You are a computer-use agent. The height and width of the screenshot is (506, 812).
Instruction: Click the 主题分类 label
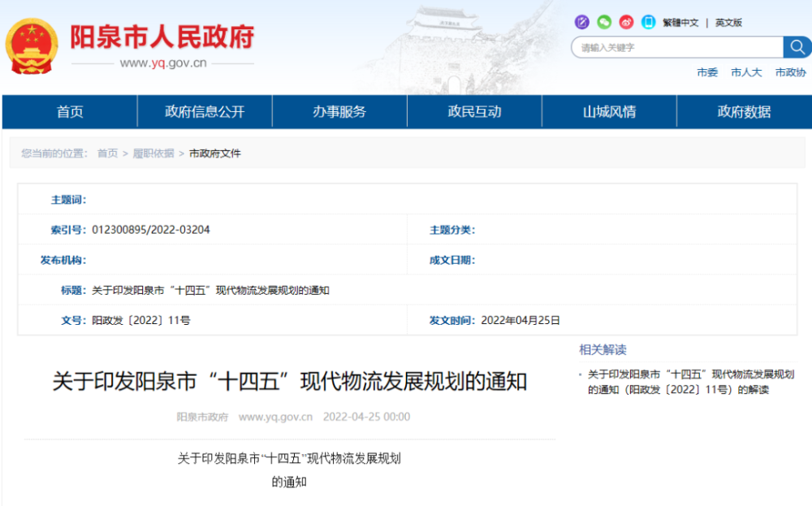[452, 230]
